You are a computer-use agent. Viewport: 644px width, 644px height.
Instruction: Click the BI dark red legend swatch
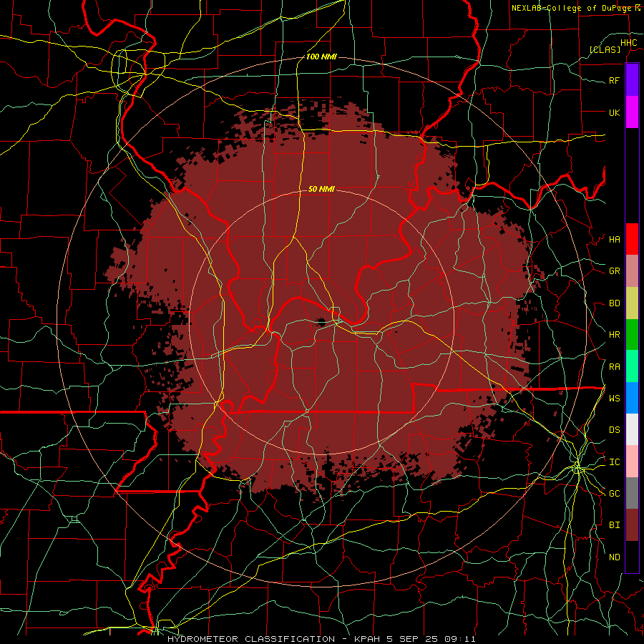[x=632, y=525]
